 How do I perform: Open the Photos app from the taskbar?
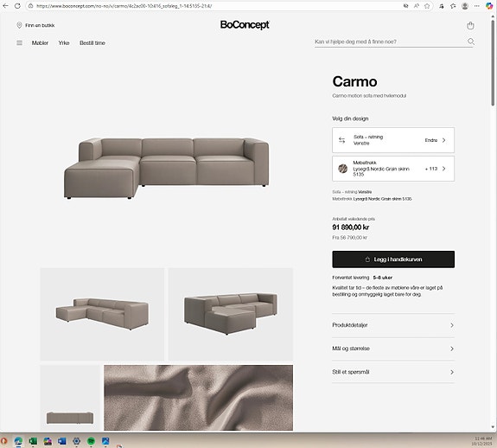click(x=105, y=441)
